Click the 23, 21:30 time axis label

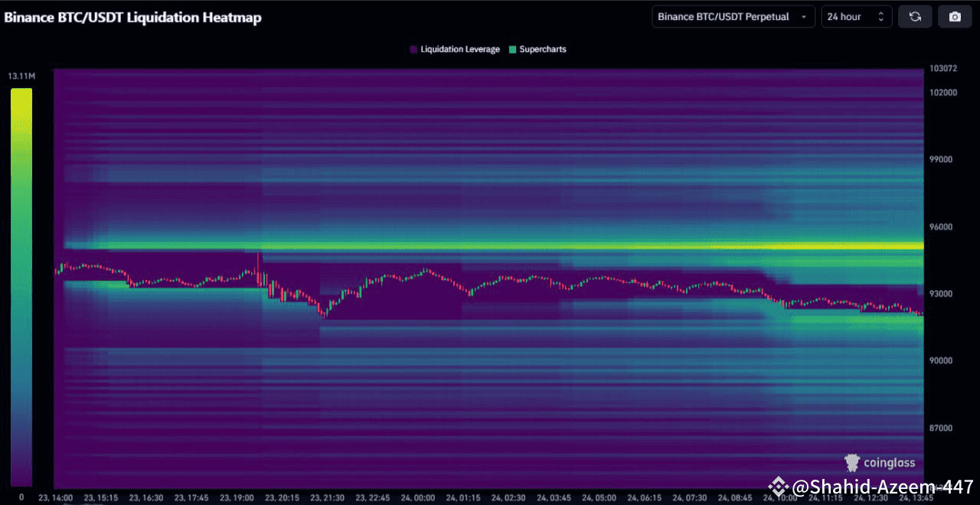click(327, 497)
